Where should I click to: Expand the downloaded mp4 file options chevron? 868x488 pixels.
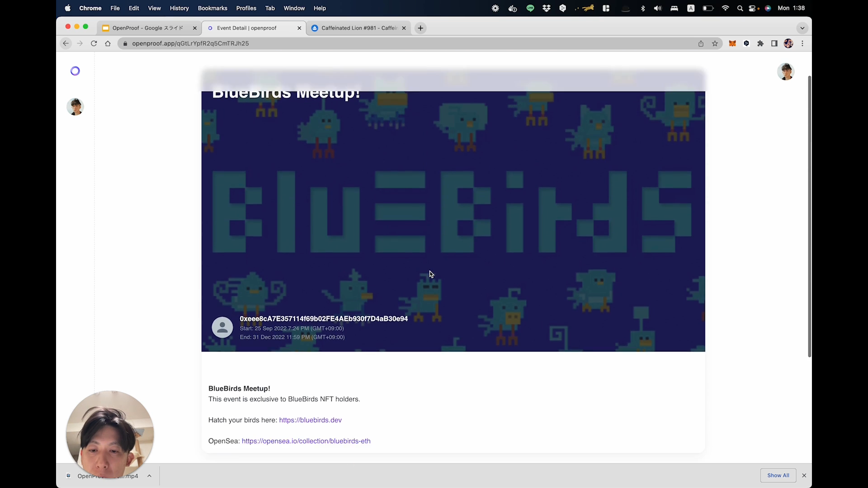[x=149, y=476]
